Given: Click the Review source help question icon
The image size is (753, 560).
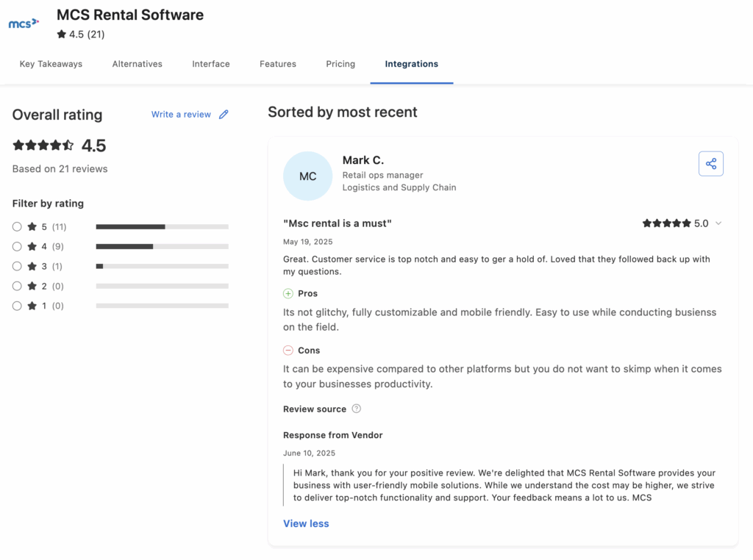Looking at the screenshot, I should pos(357,409).
